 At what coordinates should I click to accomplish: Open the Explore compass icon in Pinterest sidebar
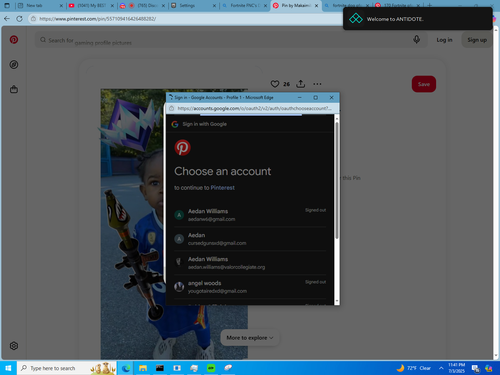click(14, 64)
